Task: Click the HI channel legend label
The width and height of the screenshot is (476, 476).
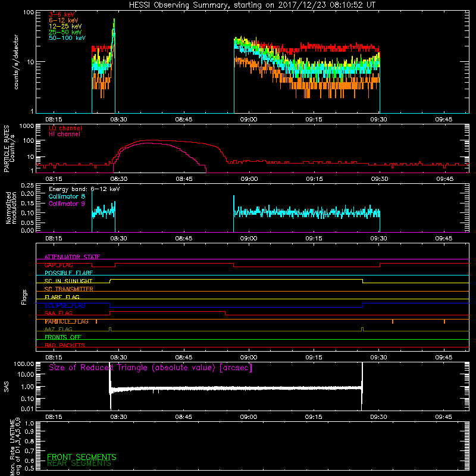Action: point(64,134)
